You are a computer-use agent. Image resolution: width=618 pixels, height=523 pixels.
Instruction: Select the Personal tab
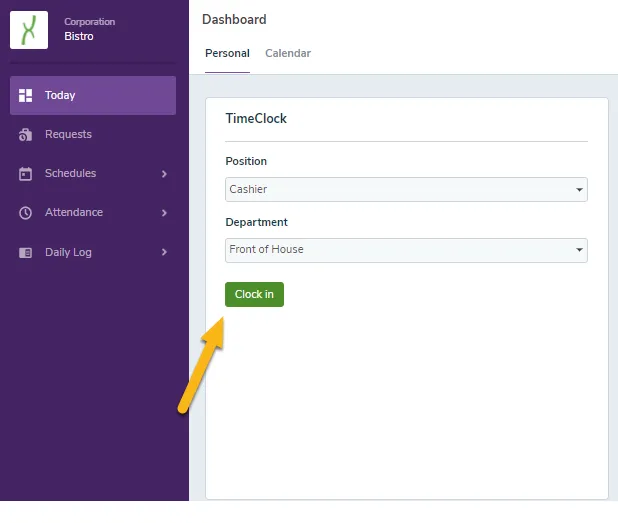[x=227, y=53]
